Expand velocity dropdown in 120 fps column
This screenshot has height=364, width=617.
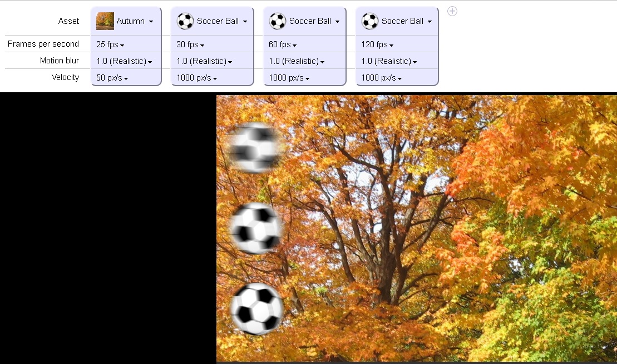click(x=382, y=78)
